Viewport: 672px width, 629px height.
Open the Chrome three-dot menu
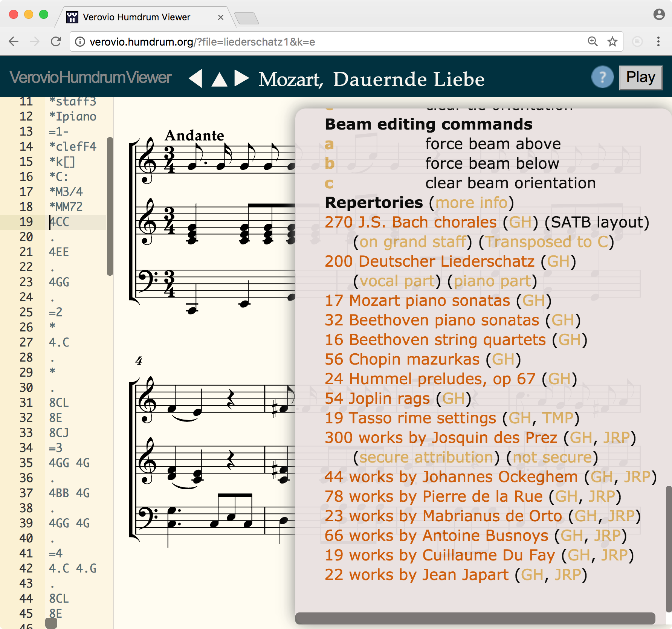[658, 41]
